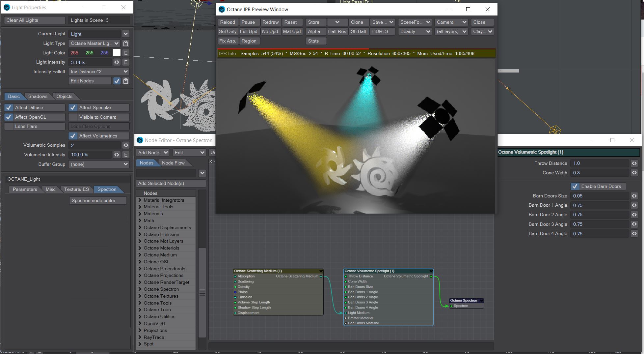The height and width of the screenshot is (354, 644).
Task: Switch to the Objects tab
Action: (x=64, y=96)
